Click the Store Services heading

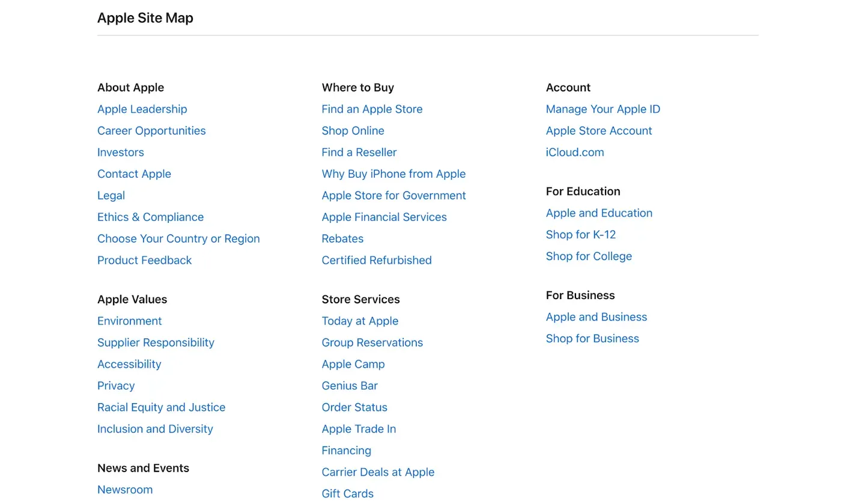click(x=360, y=299)
